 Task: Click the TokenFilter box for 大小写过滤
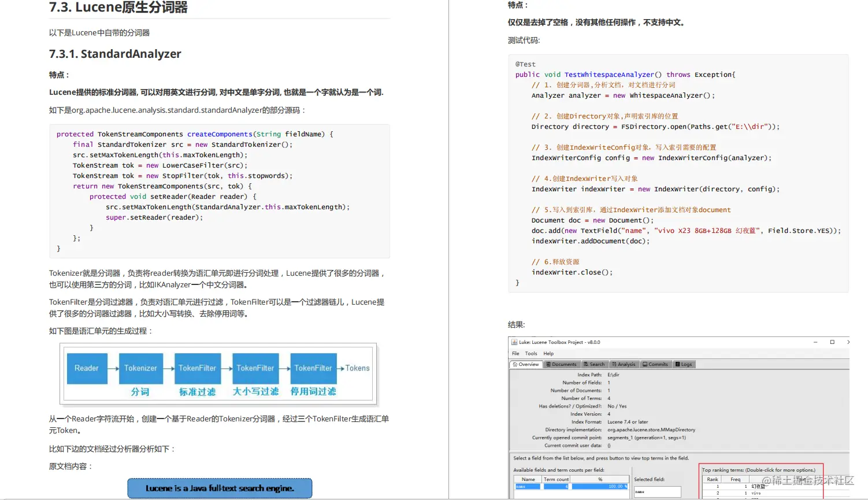tap(255, 368)
